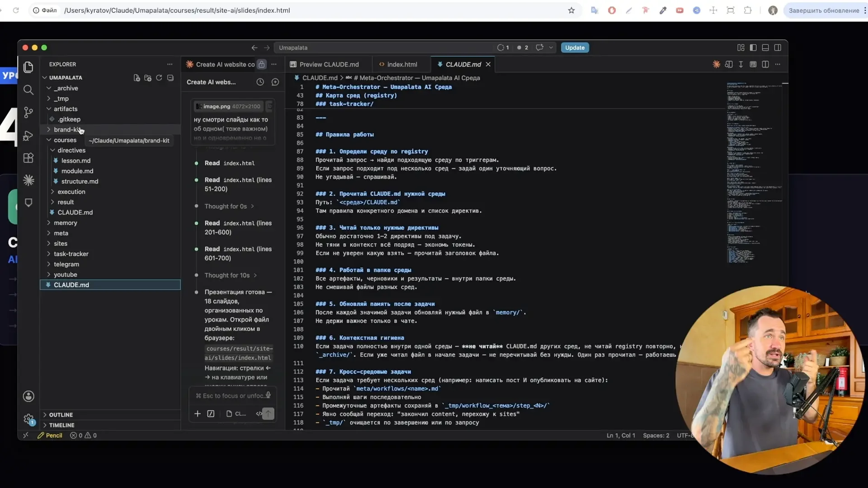Click the New File icon in Explorer header
Viewport: 868px width, 488px height.
pos(137,78)
